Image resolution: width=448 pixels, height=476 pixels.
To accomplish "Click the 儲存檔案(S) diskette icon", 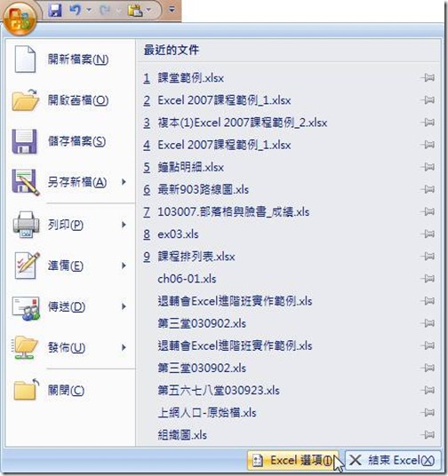I will coord(25,141).
